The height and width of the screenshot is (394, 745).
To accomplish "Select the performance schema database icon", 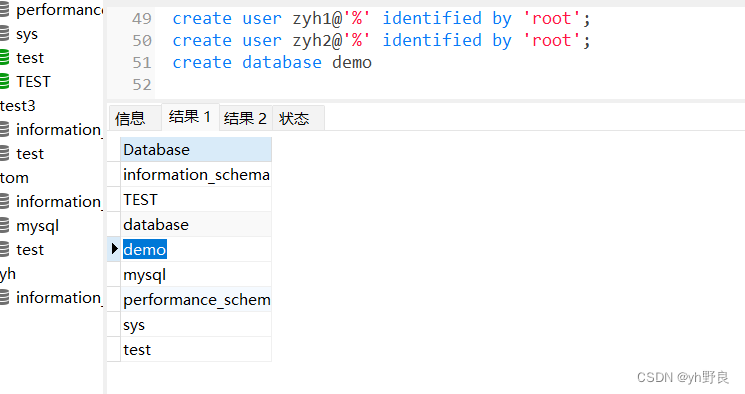I will [4, 9].
